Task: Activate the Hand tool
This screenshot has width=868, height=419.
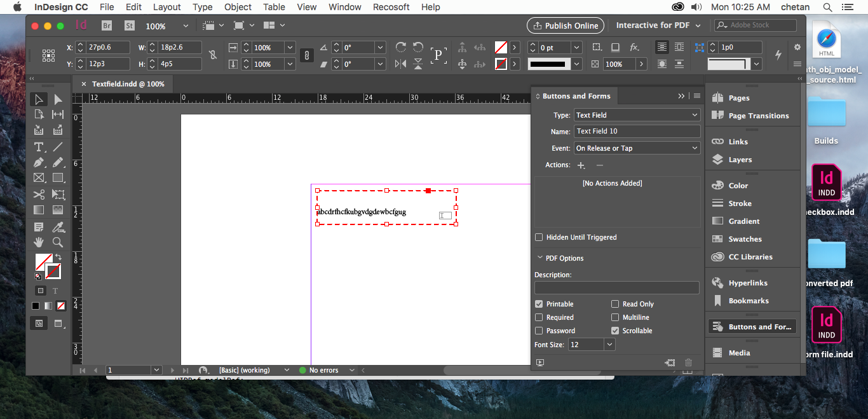Action: click(x=38, y=242)
